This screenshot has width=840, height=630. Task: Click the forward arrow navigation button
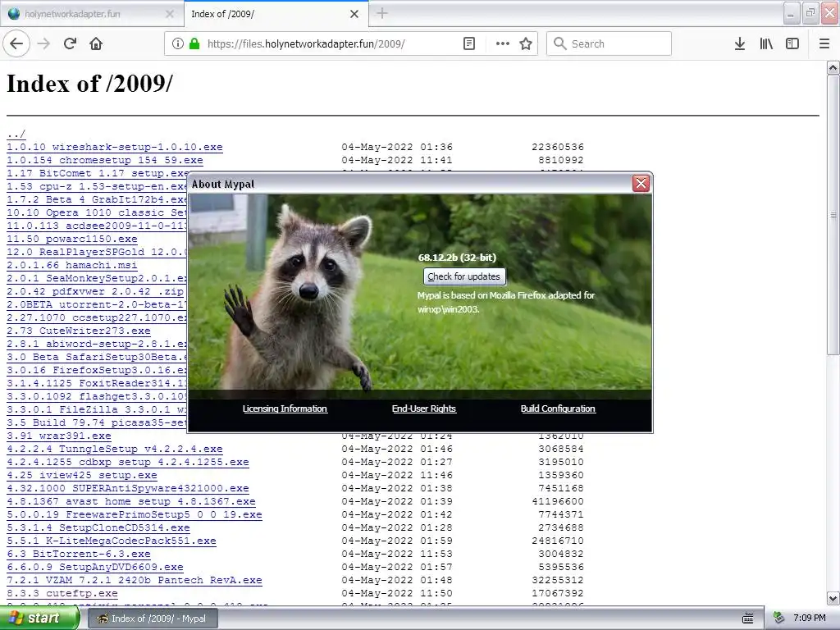pyautogui.click(x=44, y=44)
